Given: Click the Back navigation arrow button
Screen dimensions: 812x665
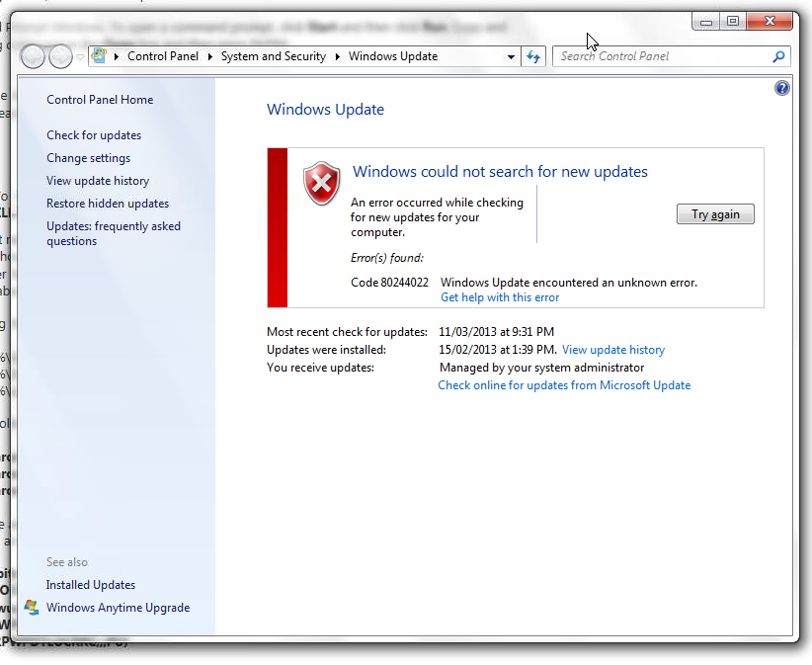Looking at the screenshot, I should (33, 56).
